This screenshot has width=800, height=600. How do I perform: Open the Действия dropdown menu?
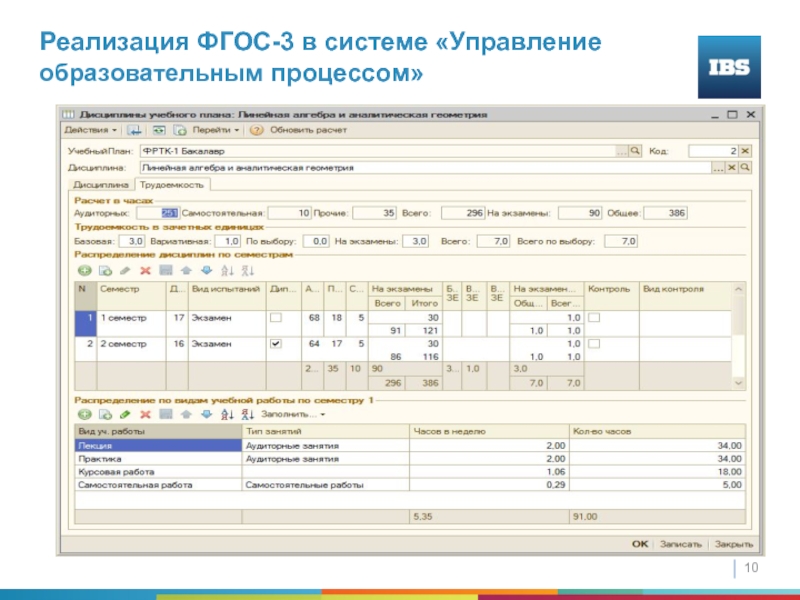coord(90,130)
